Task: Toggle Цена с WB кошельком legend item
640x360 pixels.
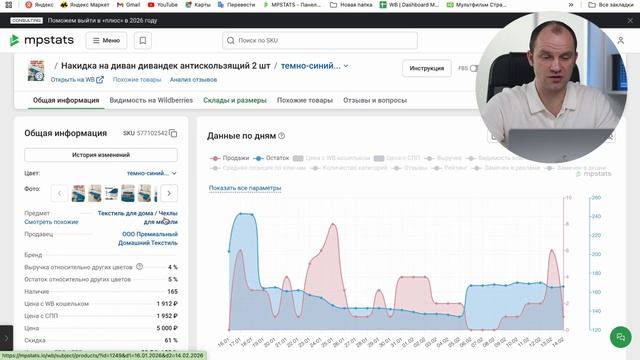Action: tap(331, 158)
